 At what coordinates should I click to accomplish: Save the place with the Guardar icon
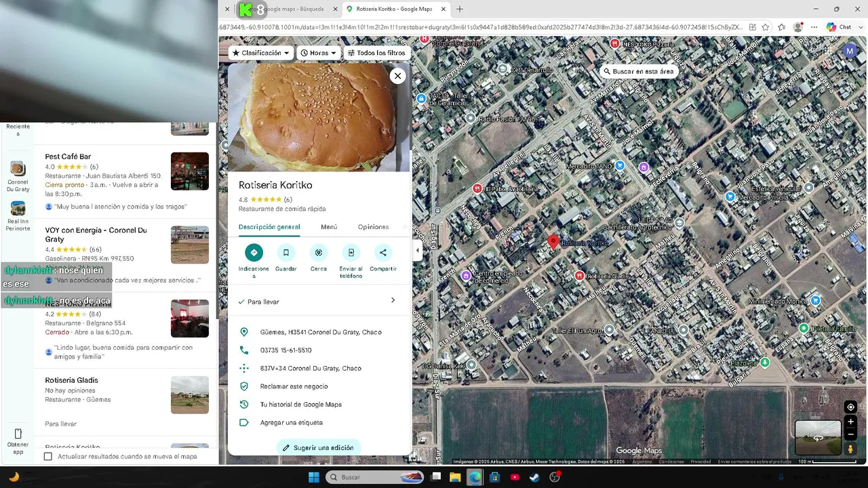coord(286,253)
